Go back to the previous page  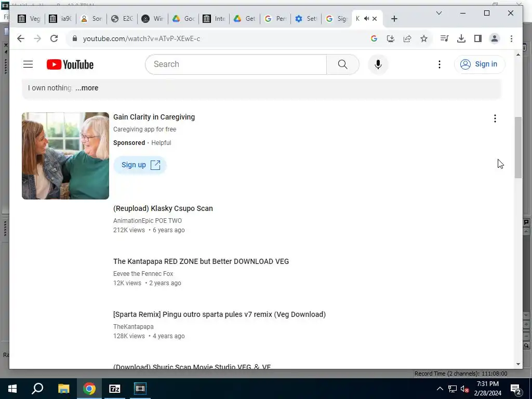pos(21,38)
